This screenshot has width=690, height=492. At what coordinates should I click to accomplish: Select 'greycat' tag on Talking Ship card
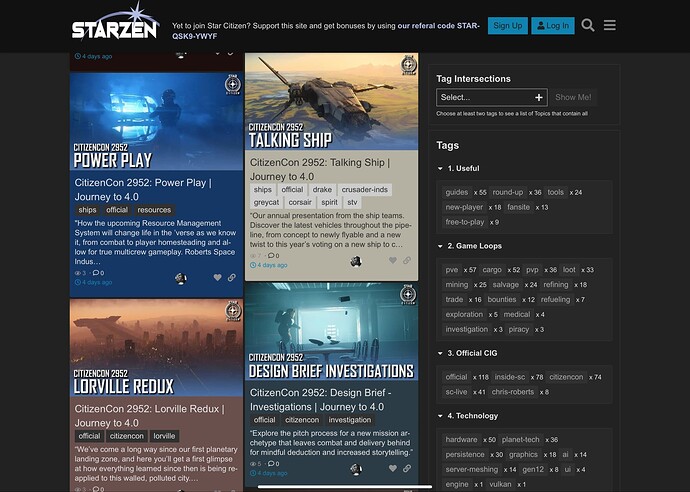[266, 202]
